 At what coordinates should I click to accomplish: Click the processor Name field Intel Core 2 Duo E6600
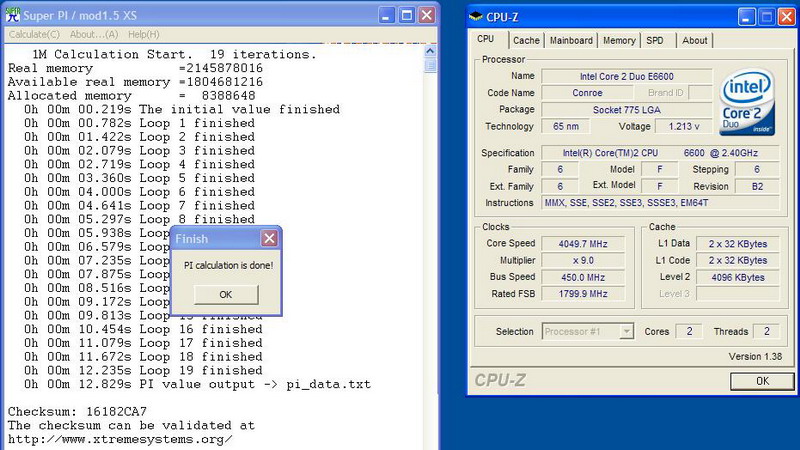(x=627, y=76)
